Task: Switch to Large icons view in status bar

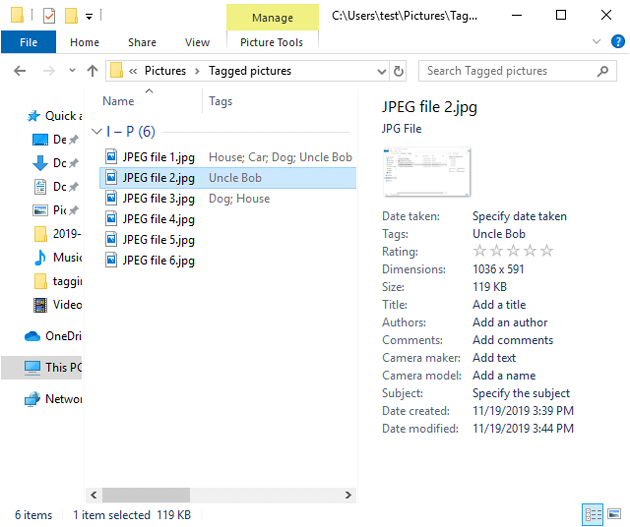Action: tap(614, 514)
